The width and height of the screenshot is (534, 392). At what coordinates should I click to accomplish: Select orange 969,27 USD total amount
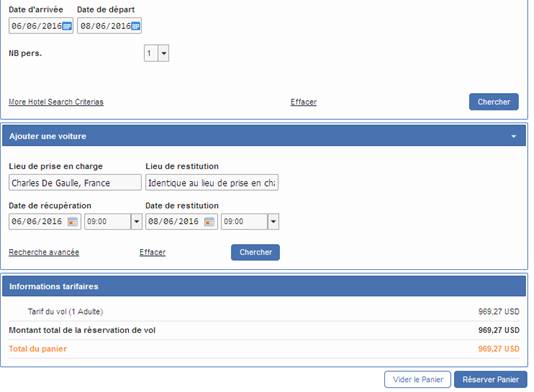499,349
